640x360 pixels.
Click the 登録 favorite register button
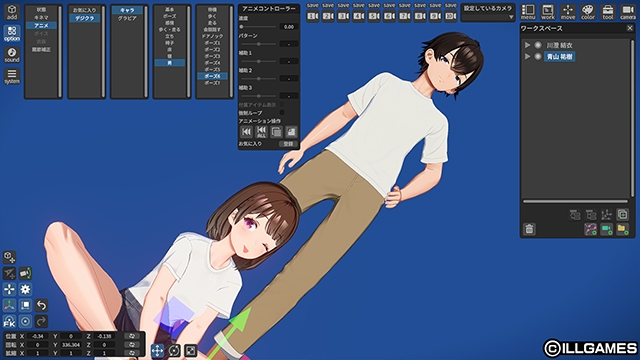click(x=288, y=144)
